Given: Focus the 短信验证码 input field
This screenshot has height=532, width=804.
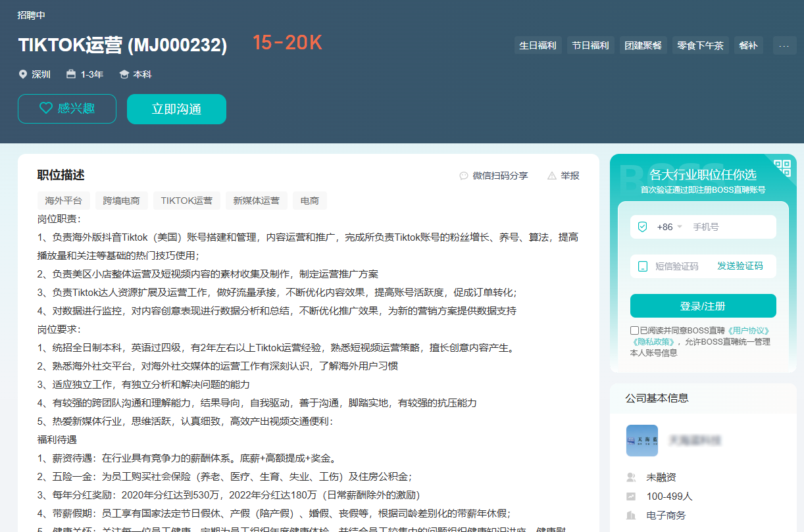Looking at the screenshot, I should pos(680,266).
